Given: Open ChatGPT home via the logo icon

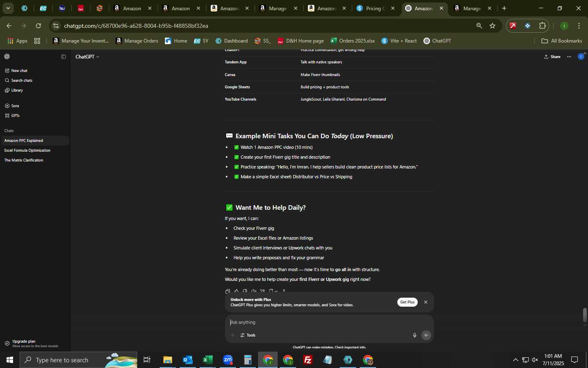Looking at the screenshot, I should click(x=7, y=56).
